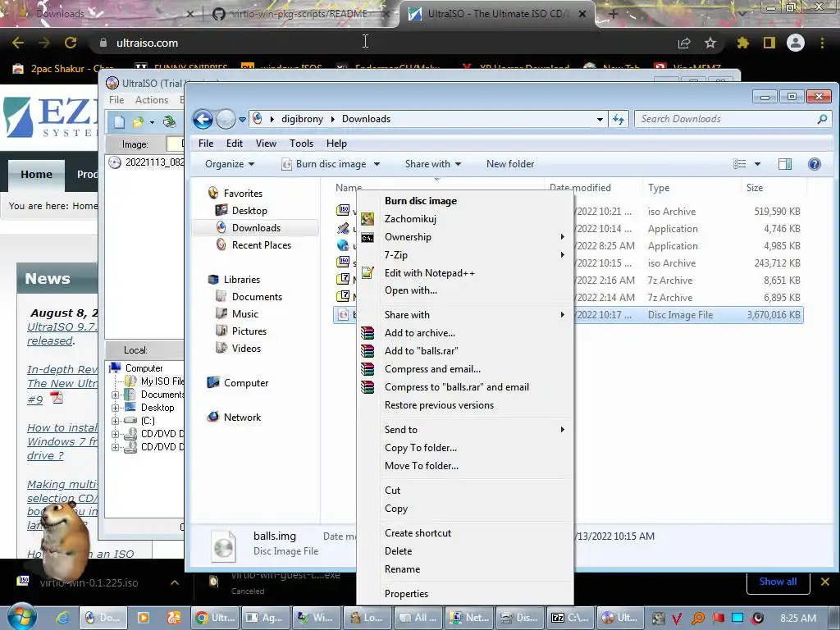Select Zachomikuj context menu entry
Screen dimensions: 840x630
[x=410, y=218]
